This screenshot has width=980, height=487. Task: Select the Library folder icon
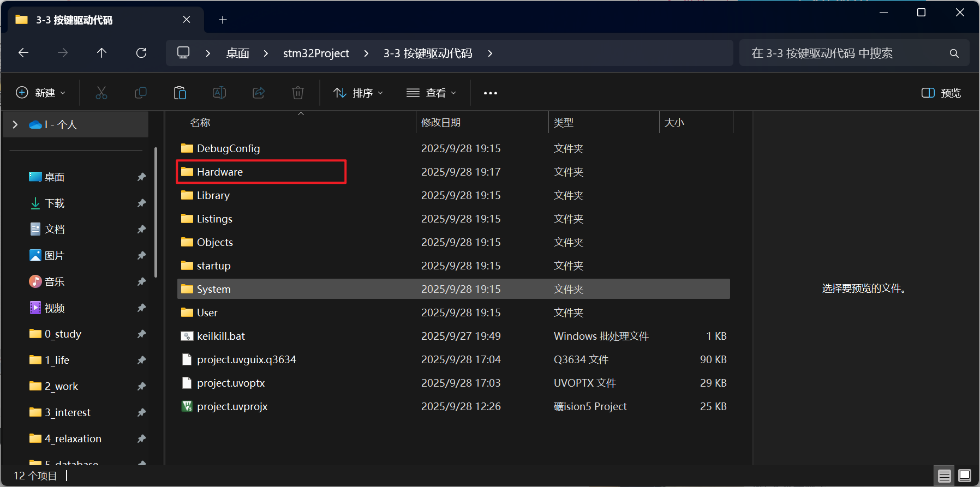coord(187,195)
